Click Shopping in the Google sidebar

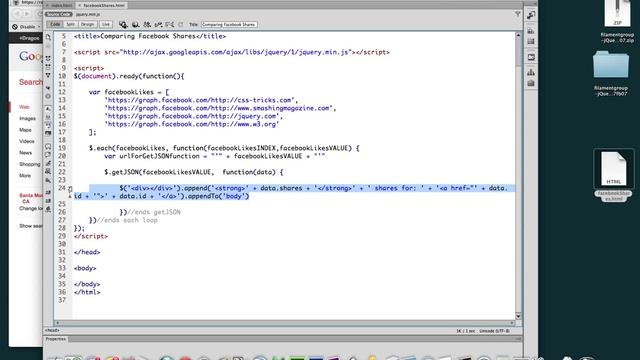(30, 164)
